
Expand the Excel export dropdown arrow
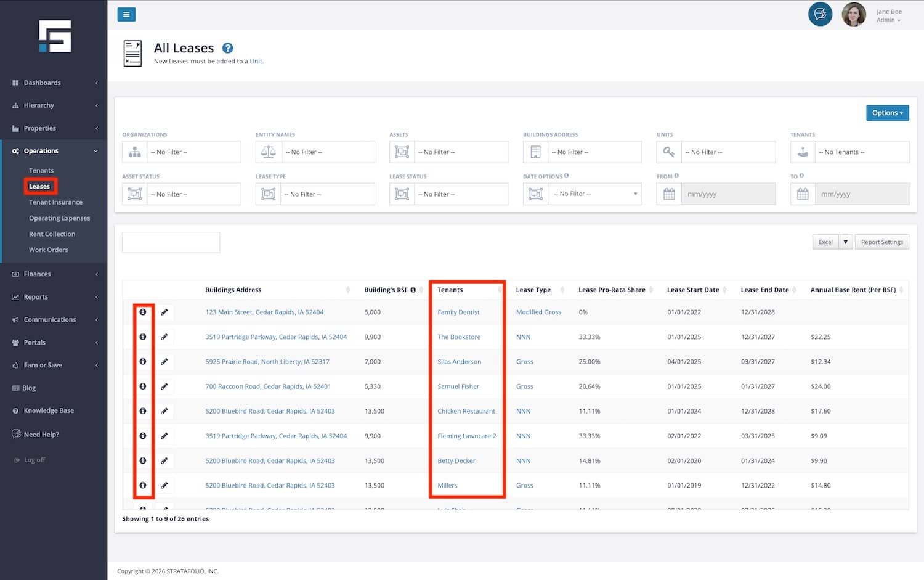(x=846, y=242)
